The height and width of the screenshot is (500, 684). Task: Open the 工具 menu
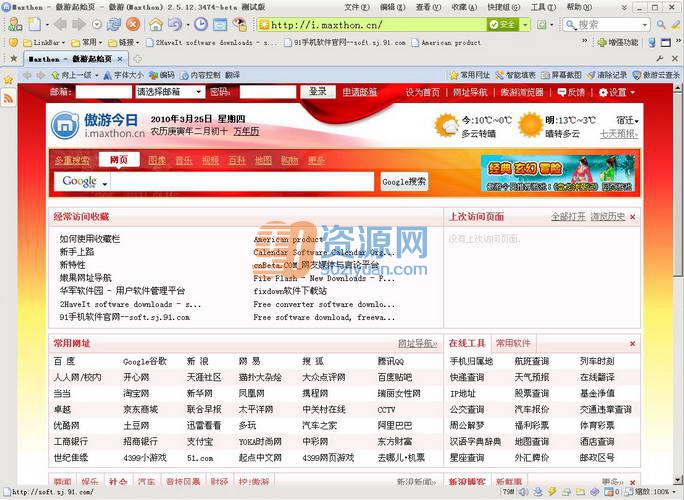click(543, 7)
